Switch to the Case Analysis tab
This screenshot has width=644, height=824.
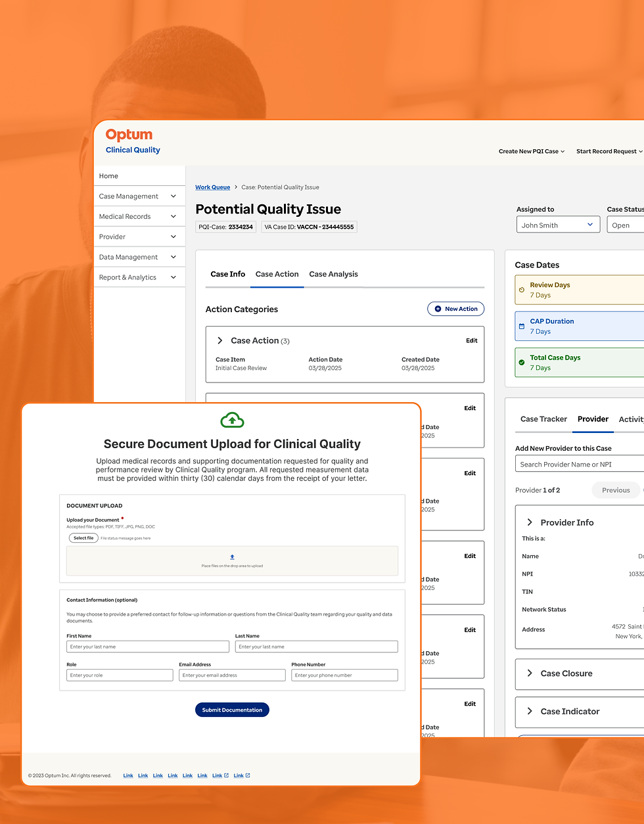click(333, 274)
